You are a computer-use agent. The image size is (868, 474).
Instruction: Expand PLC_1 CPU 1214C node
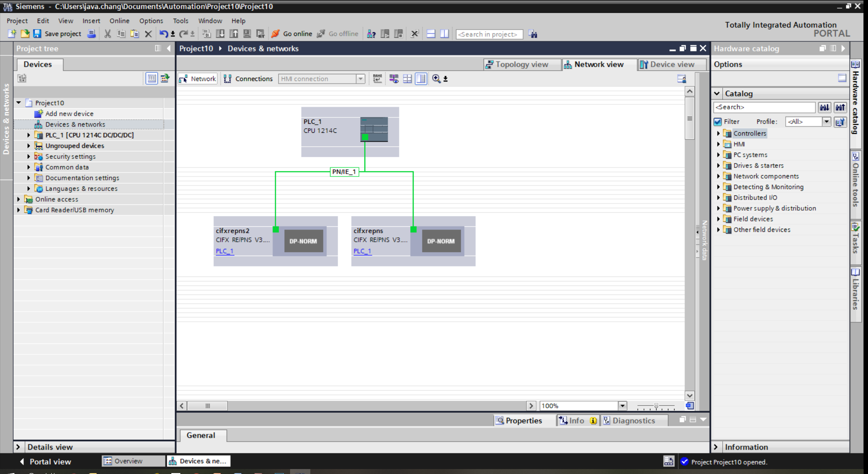click(29, 135)
